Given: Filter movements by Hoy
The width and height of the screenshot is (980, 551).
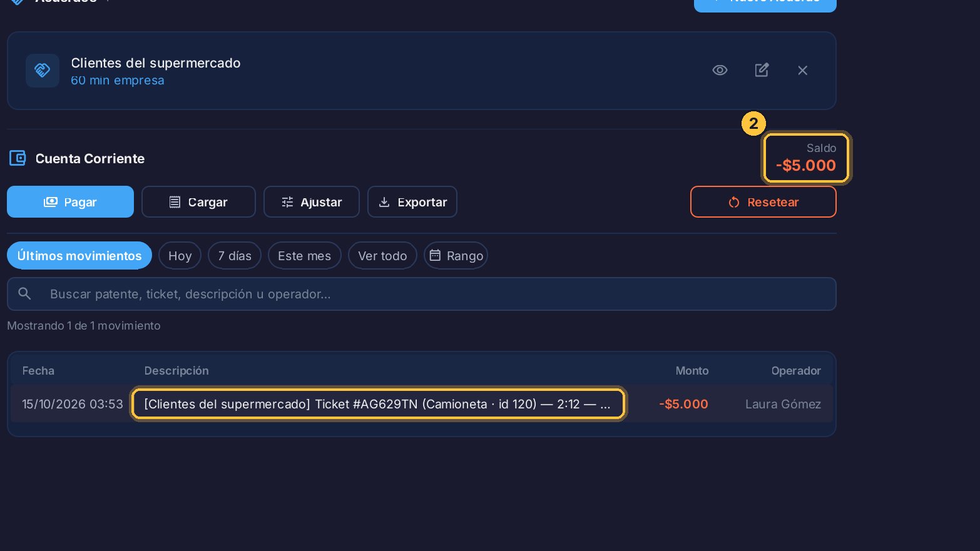Looking at the screenshot, I should tap(180, 256).
